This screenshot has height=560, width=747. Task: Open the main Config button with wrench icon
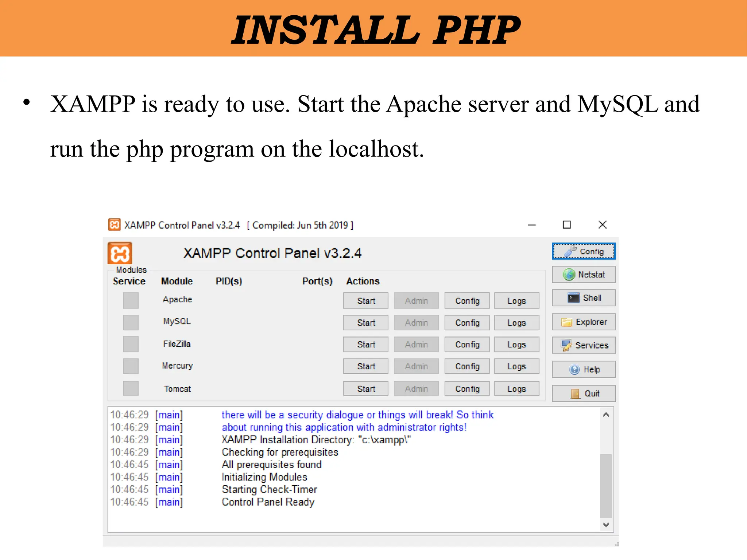[584, 251]
